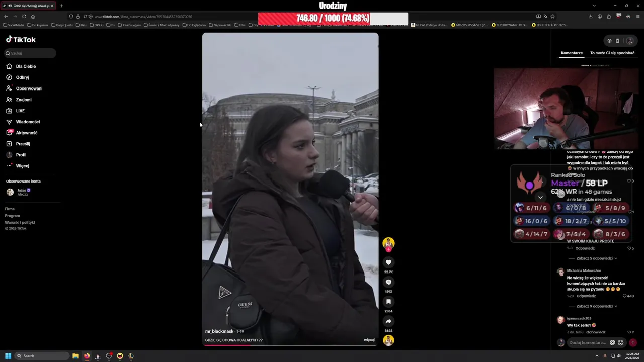Share the video with the arrow icon
Screen dimensions: 644x362
388,321
